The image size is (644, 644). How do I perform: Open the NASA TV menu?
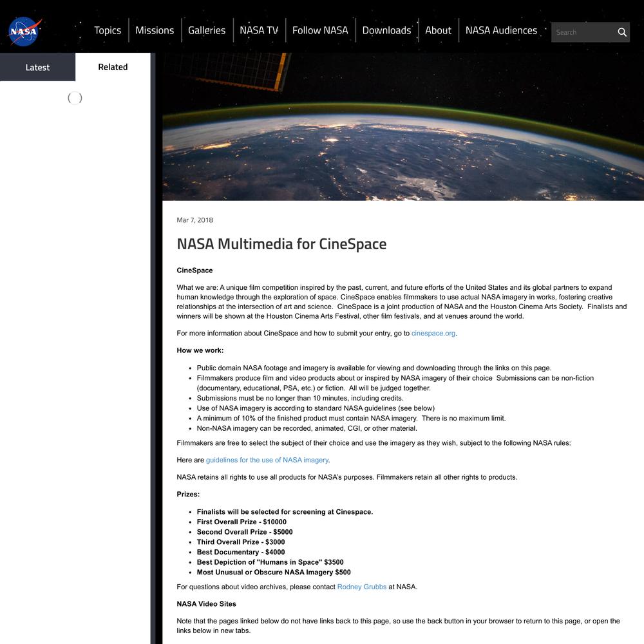[259, 30]
